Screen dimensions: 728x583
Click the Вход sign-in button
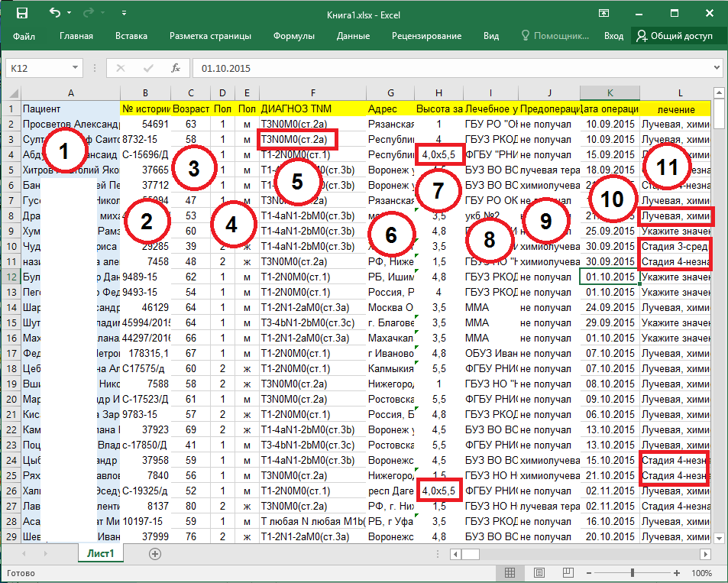tap(613, 36)
